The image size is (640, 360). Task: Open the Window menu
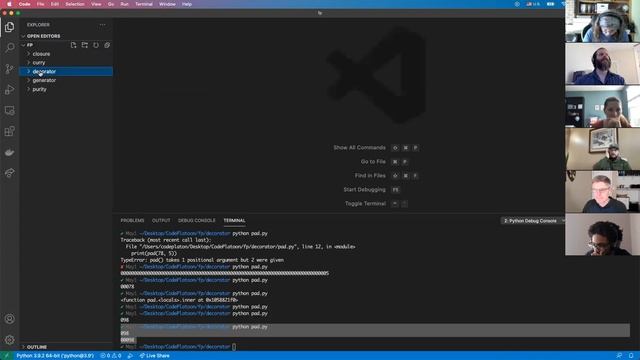(x=167, y=4)
